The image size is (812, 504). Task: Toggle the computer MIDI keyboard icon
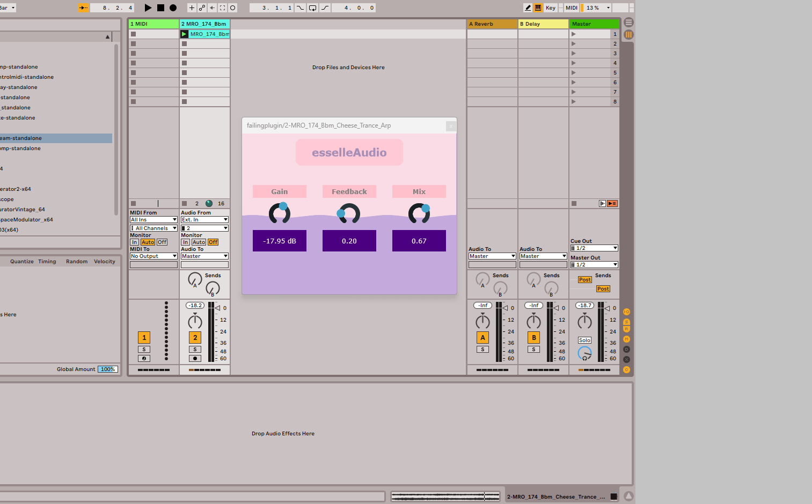click(x=538, y=8)
